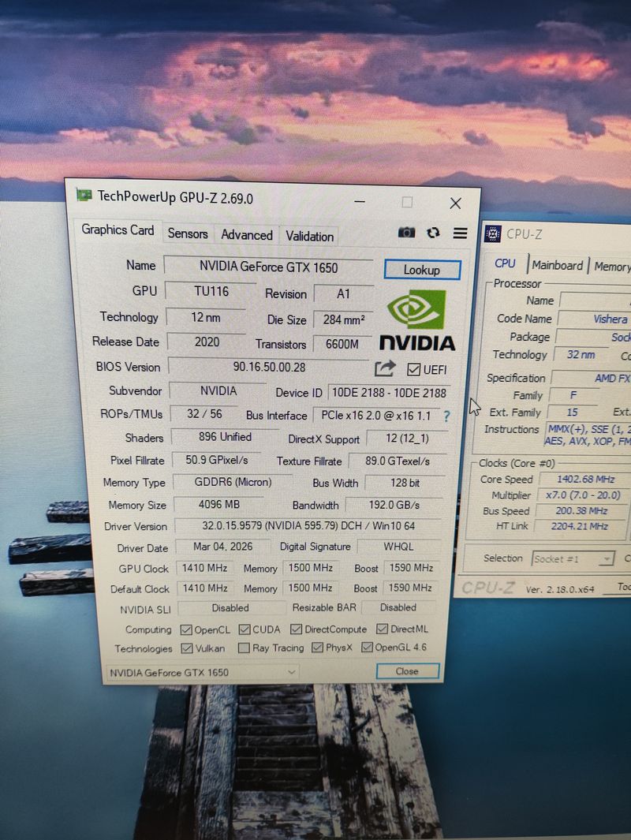Toggle the CUDA checkbox
The image size is (631, 840).
[245, 629]
